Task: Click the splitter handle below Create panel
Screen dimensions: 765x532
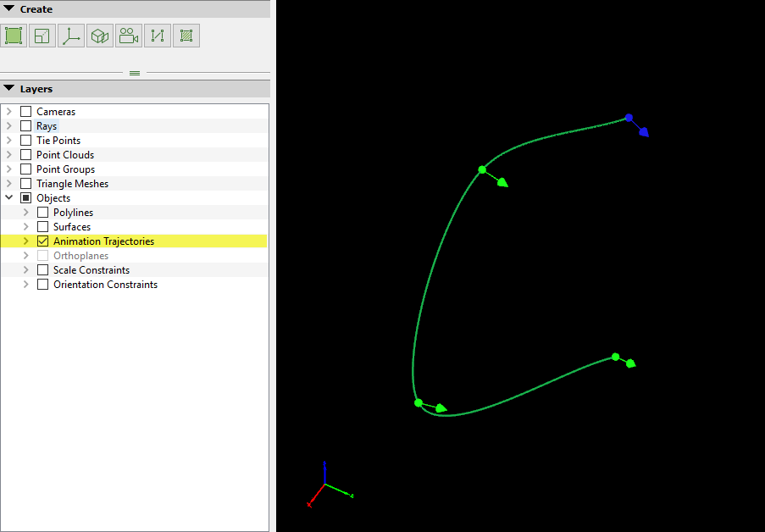Action: click(135, 73)
